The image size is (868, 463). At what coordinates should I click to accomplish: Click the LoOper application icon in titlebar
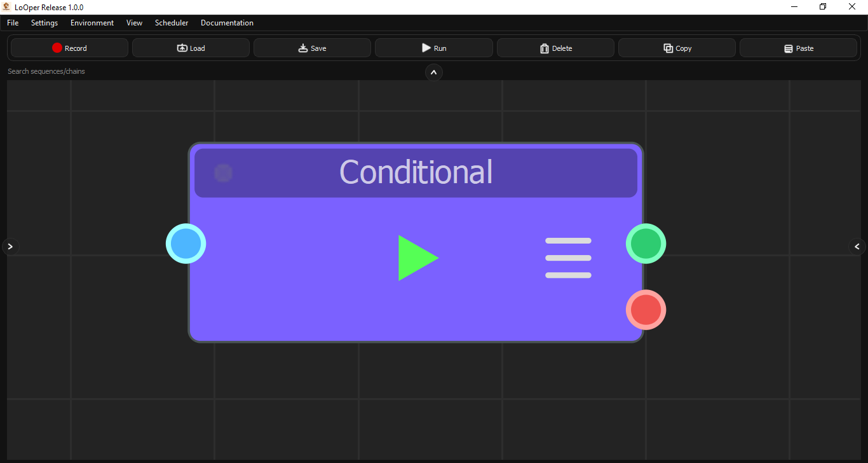coord(6,6)
